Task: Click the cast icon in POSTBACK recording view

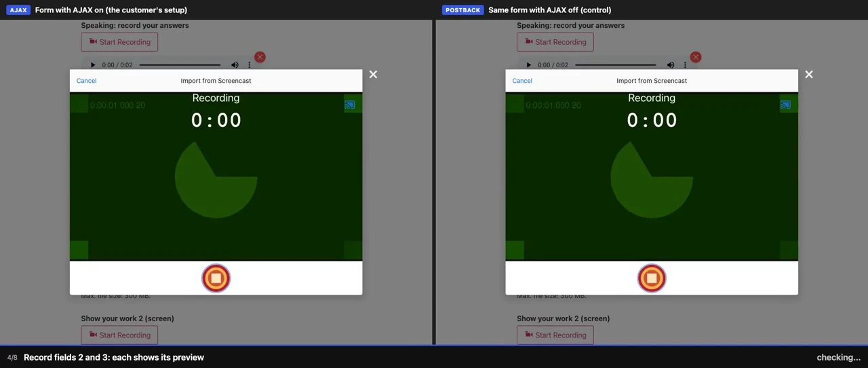Action: [785, 105]
